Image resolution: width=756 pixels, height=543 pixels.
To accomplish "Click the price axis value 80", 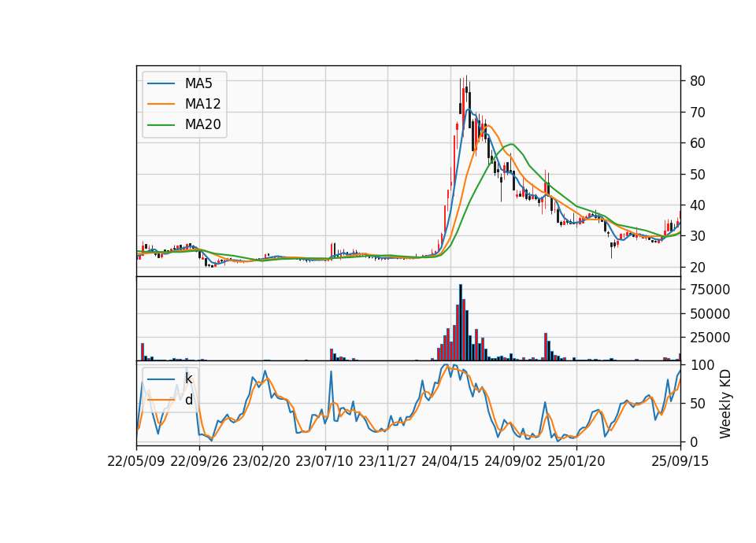I will [697, 81].
